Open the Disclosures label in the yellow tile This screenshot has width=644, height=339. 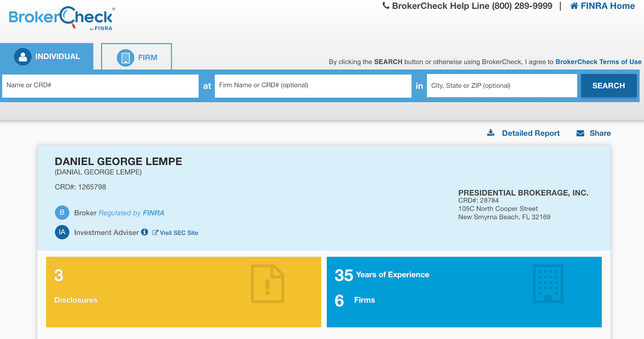pos(76,300)
